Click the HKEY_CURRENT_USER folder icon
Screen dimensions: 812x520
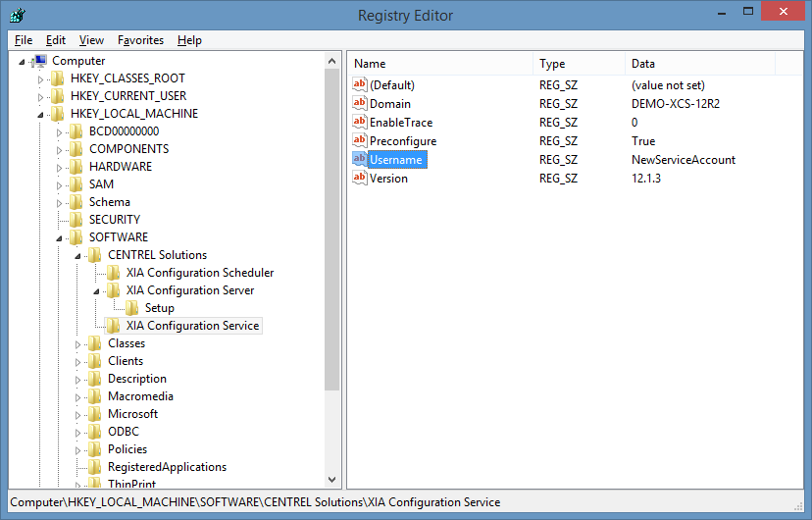58,96
